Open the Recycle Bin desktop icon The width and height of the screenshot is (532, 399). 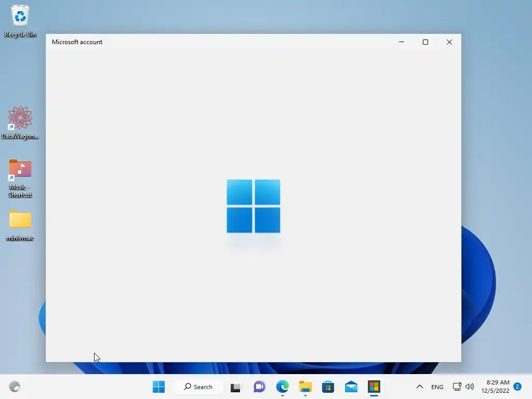[20, 21]
